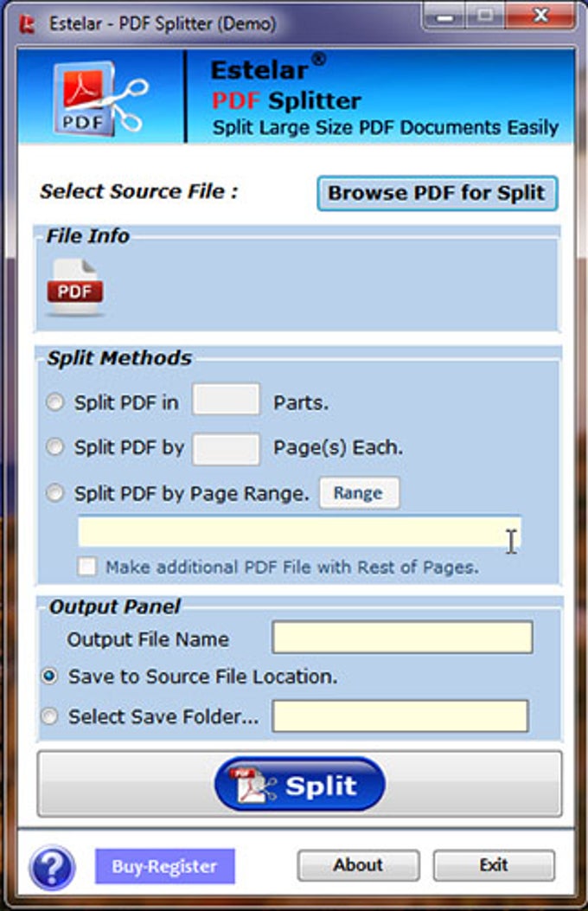
Task: Enable Make additional PDF File with Rest
Action: 87,568
